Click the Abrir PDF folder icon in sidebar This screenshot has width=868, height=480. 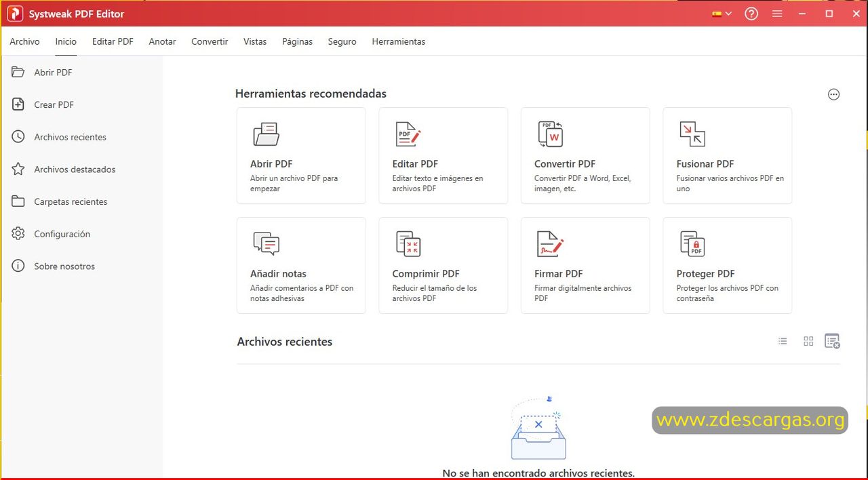18,72
